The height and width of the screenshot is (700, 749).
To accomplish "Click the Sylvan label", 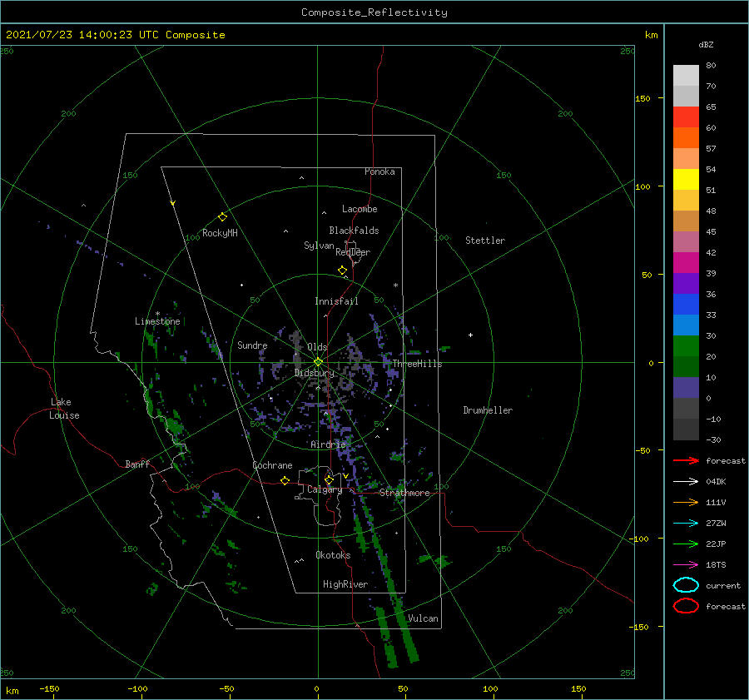I will [x=319, y=246].
